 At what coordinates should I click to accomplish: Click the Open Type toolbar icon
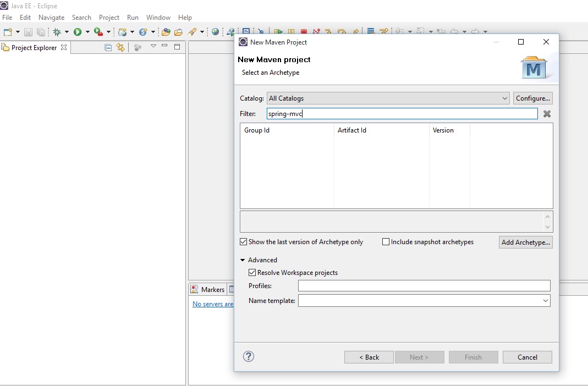click(x=166, y=32)
